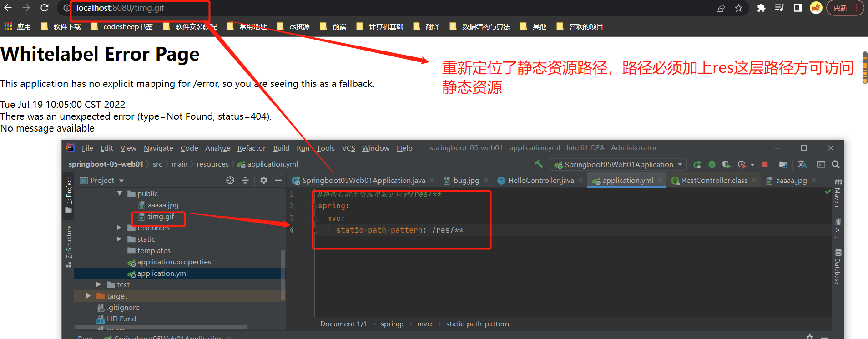Open the corgi profile avatar

[816, 8]
